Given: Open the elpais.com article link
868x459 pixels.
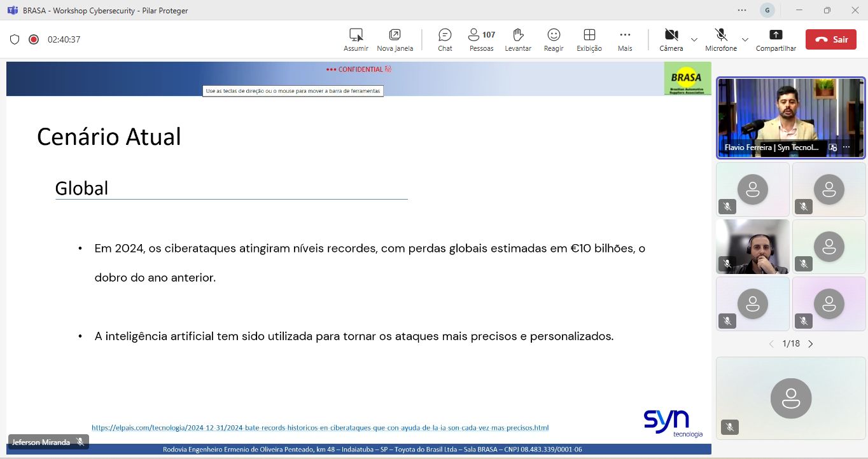Looking at the screenshot, I should coord(320,428).
